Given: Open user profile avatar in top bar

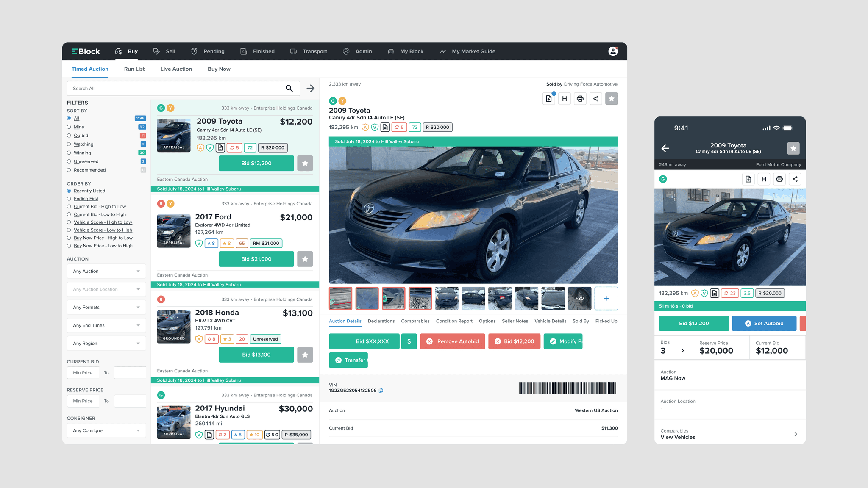Looking at the screenshot, I should click(613, 51).
